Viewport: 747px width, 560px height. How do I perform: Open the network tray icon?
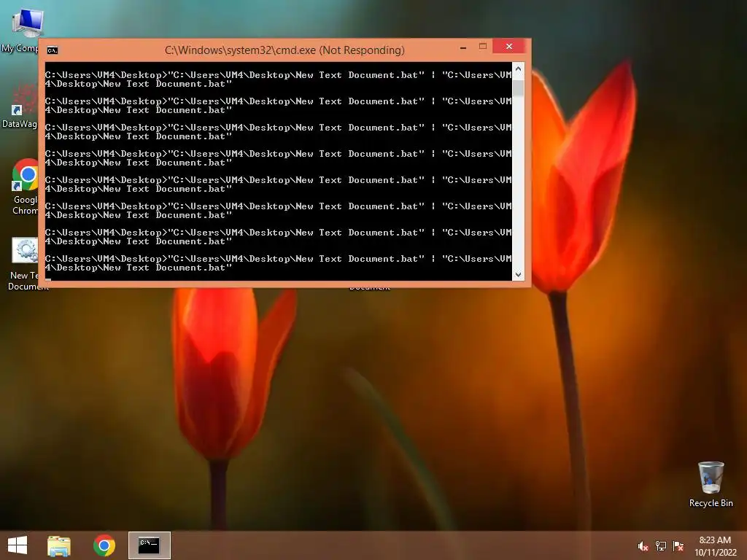pos(661,546)
